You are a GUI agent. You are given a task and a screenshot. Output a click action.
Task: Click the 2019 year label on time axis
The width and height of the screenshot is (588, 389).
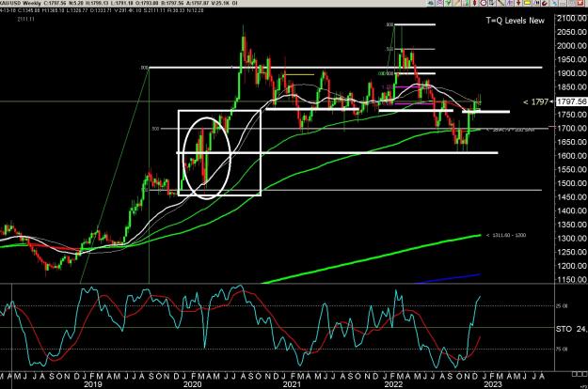93,384
